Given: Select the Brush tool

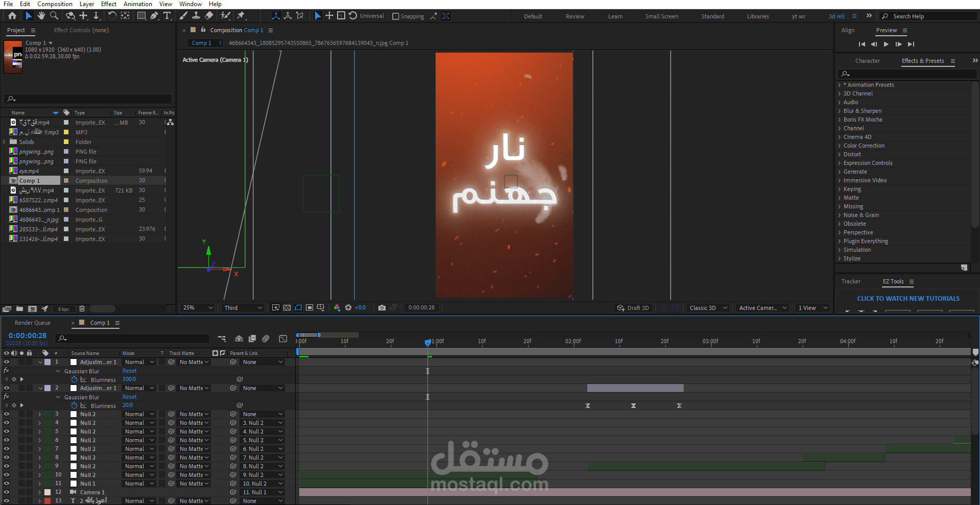Looking at the screenshot, I should pos(183,16).
